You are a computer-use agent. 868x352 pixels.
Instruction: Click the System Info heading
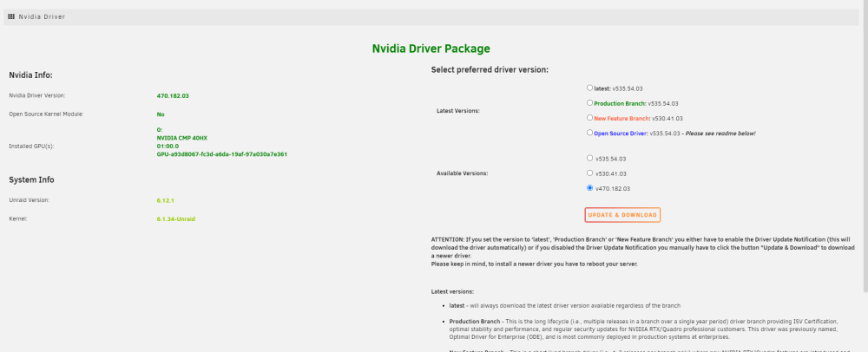pos(31,180)
